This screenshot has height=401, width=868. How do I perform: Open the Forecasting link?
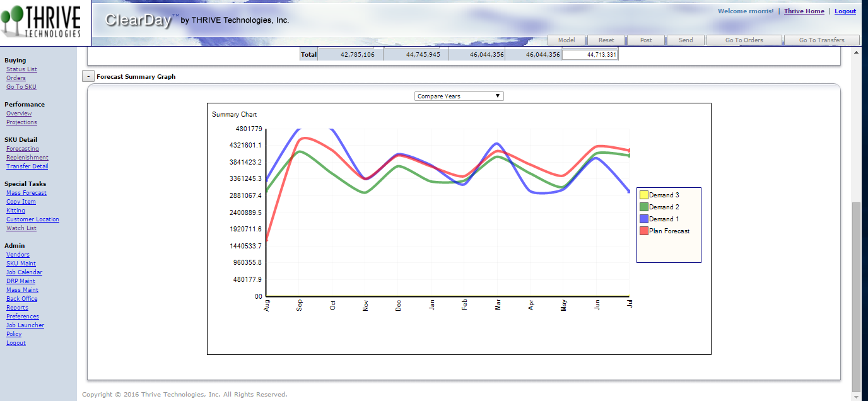coord(23,149)
